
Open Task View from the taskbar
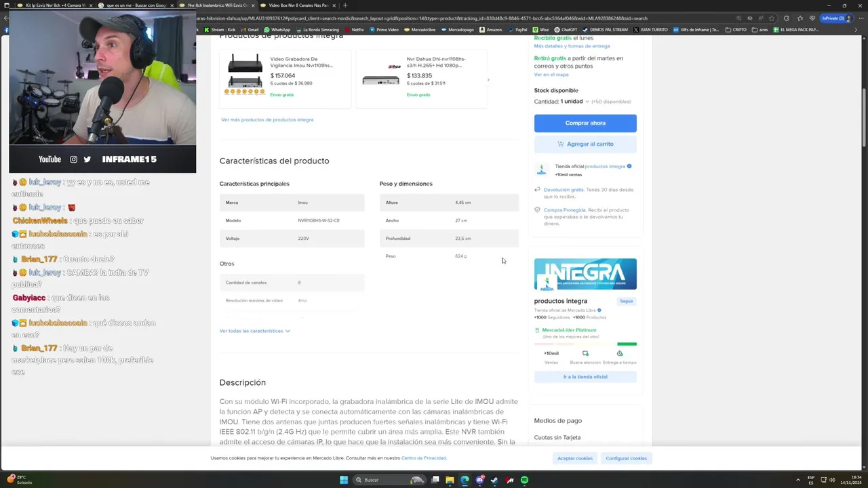tap(435, 480)
